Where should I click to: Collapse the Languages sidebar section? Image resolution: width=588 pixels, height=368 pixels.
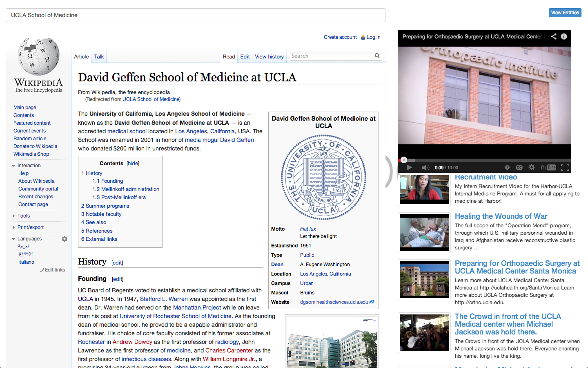point(13,239)
